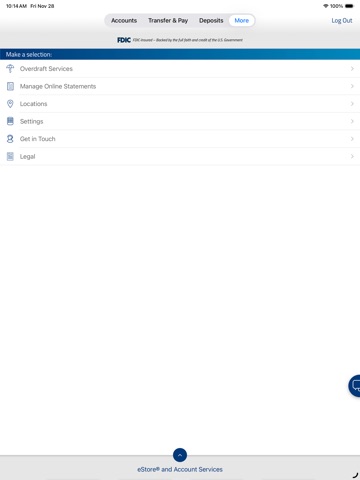Click the FDIC logo
The image size is (360, 480).
pyautogui.click(x=124, y=40)
